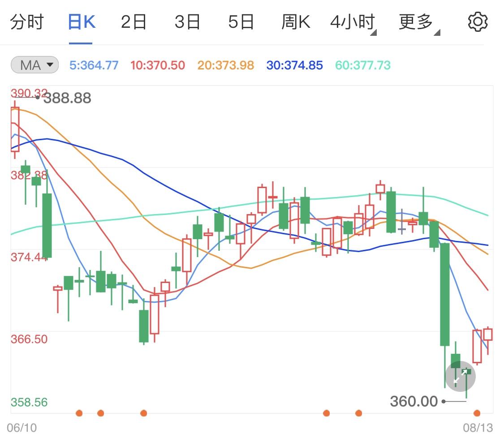Select the 5日 chart tab
The height and width of the screenshot is (442, 504).
[241, 22]
